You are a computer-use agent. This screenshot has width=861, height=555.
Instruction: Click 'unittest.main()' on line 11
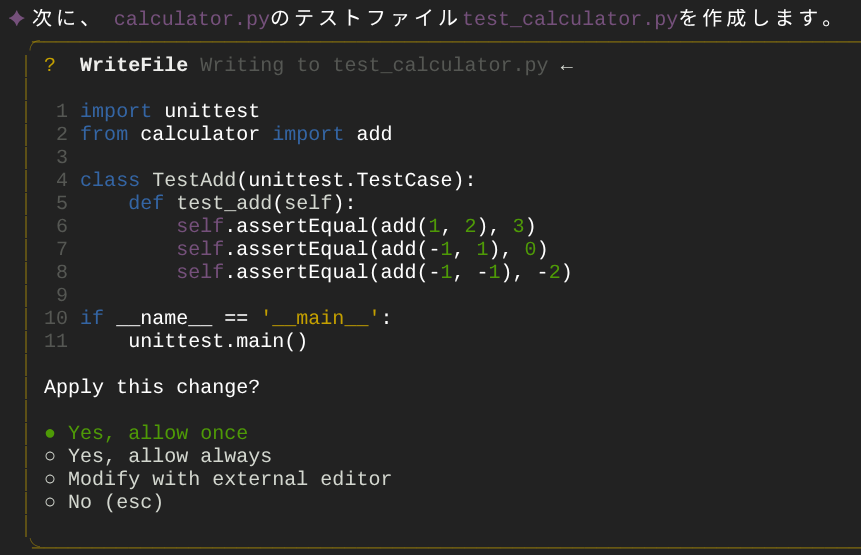click(218, 342)
